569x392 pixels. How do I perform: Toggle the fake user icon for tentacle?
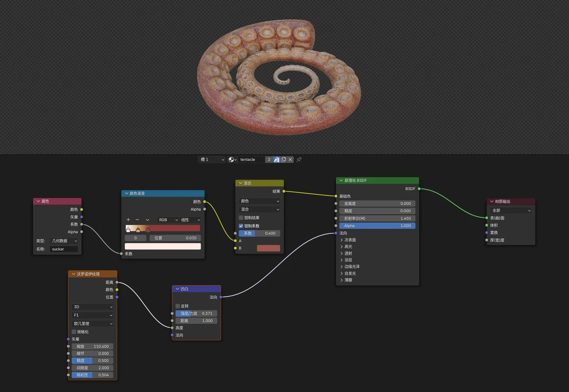(277, 159)
